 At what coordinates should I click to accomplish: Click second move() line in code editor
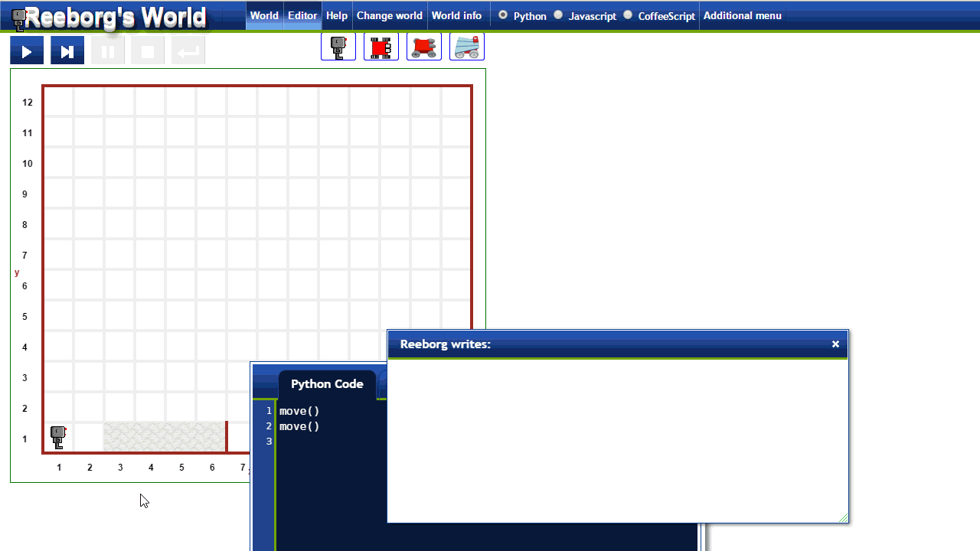(x=299, y=426)
